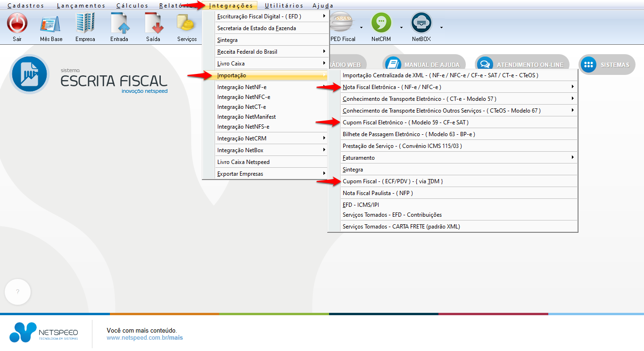Expand the SPED Fiscal dropdown arrow

pos(361,27)
